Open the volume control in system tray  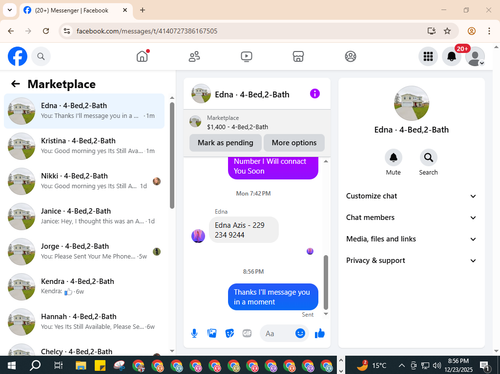pos(436,366)
